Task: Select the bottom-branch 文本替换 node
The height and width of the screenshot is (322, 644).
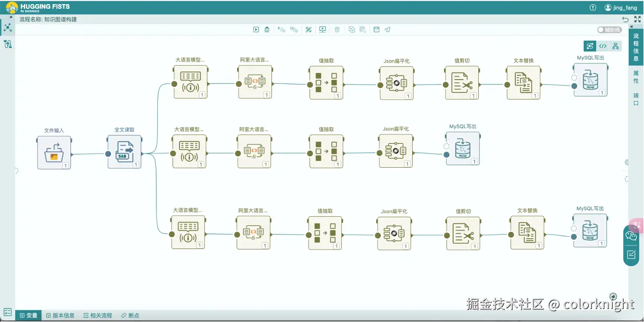Action: (x=527, y=232)
